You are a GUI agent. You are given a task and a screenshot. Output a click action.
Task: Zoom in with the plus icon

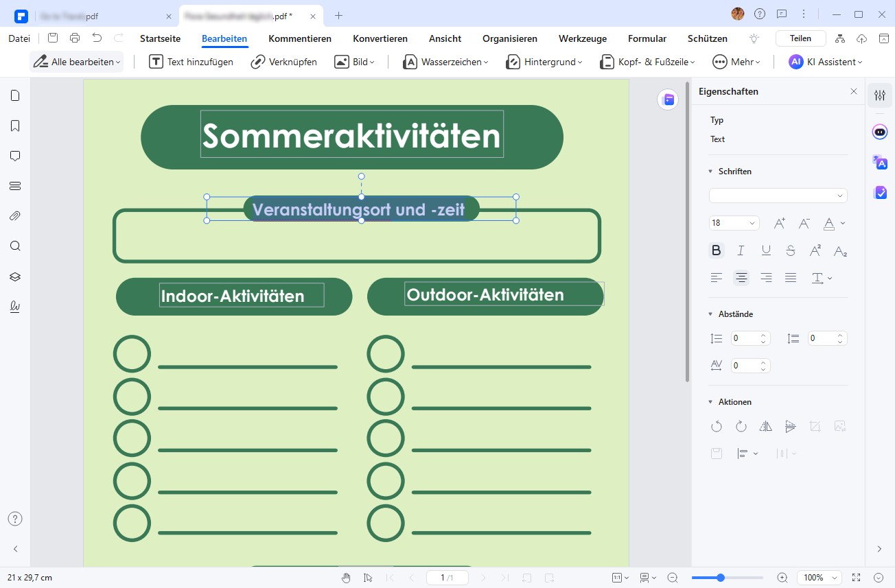point(782,578)
